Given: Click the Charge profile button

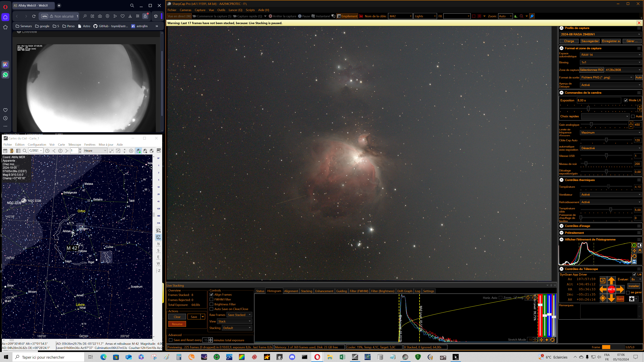Looking at the screenshot, I should (x=569, y=41).
